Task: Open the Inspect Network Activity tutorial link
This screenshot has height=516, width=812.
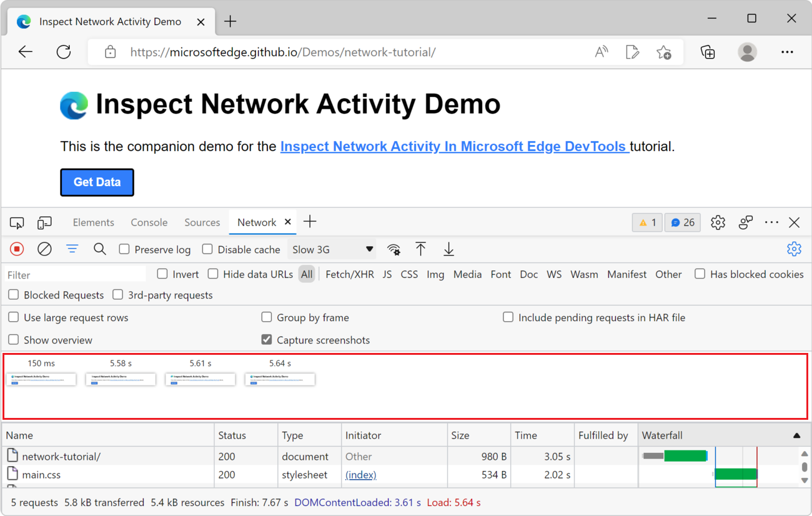Action: [455, 147]
